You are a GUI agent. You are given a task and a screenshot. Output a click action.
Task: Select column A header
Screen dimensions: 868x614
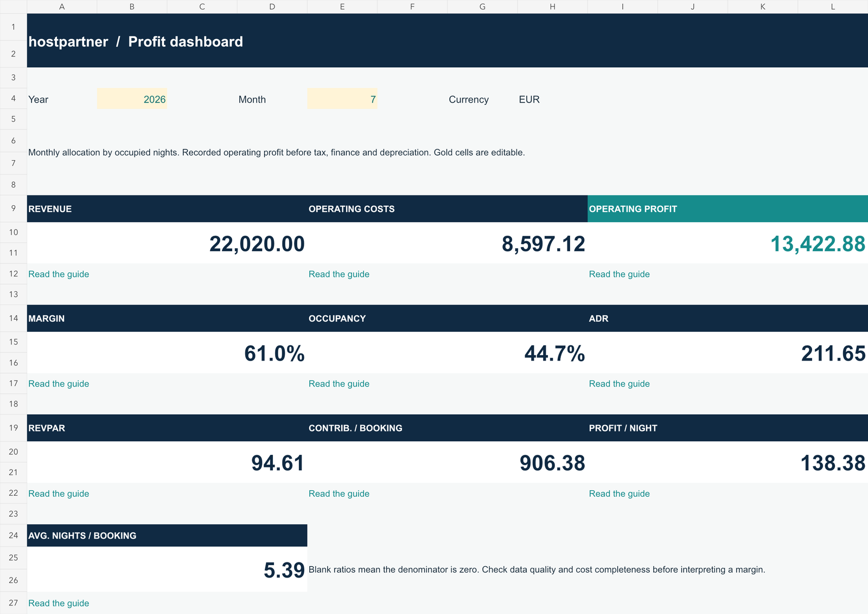[62, 7]
